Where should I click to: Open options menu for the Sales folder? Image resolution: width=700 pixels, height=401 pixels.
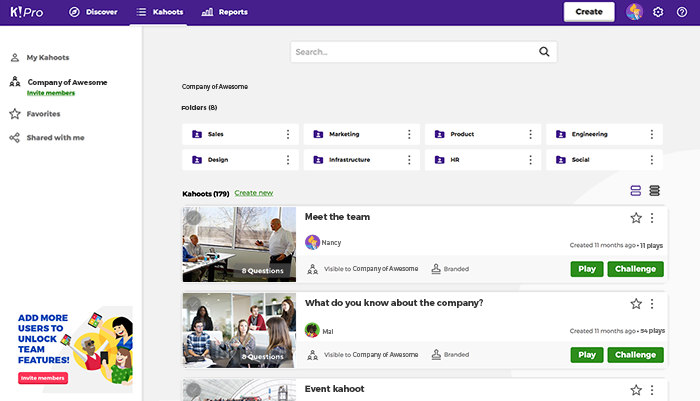tap(288, 134)
